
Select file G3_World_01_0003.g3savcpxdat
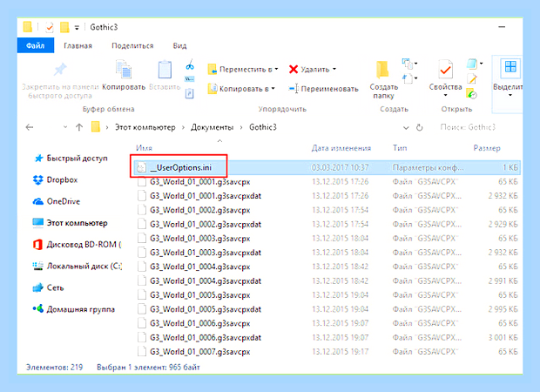[x=206, y=253]
